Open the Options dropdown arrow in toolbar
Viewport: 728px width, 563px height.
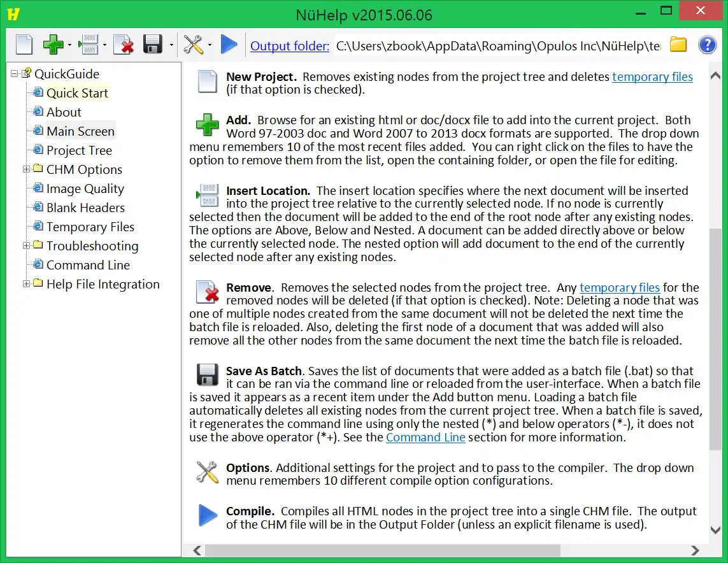click(210, 45)
